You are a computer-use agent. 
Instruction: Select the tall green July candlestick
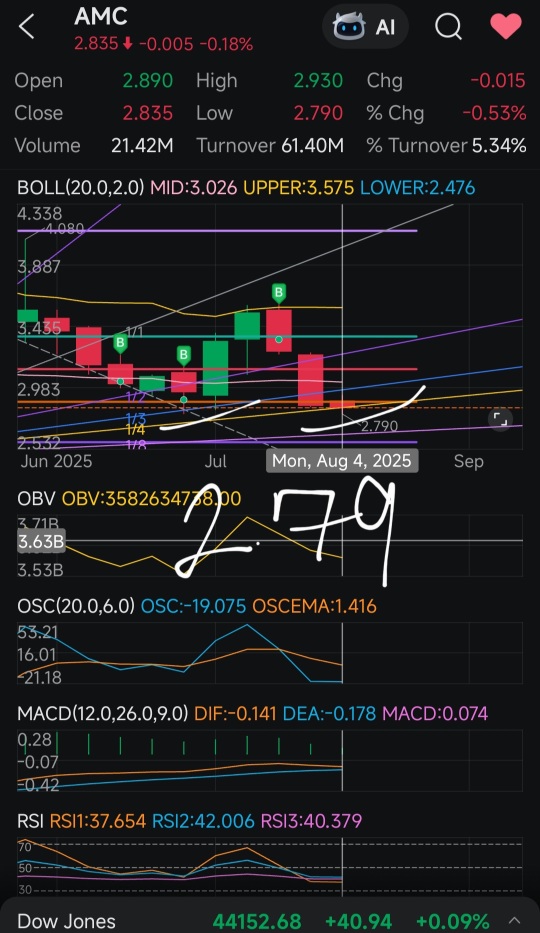(x=215, y=368)
